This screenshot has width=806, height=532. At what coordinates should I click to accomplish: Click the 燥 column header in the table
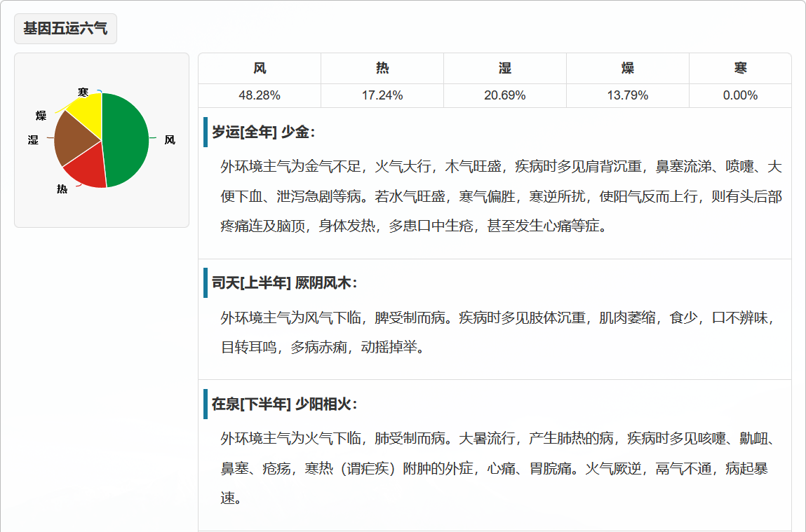click(628, 68)
